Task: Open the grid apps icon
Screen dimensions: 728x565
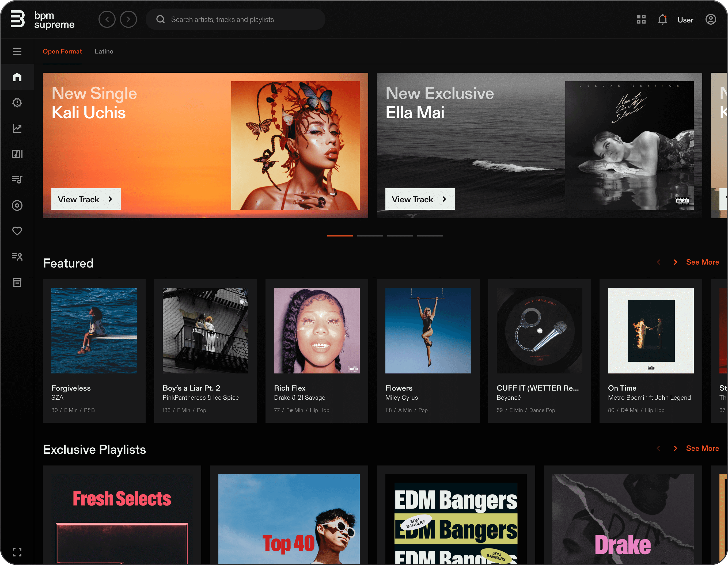Action: click(x=641, y=20)
